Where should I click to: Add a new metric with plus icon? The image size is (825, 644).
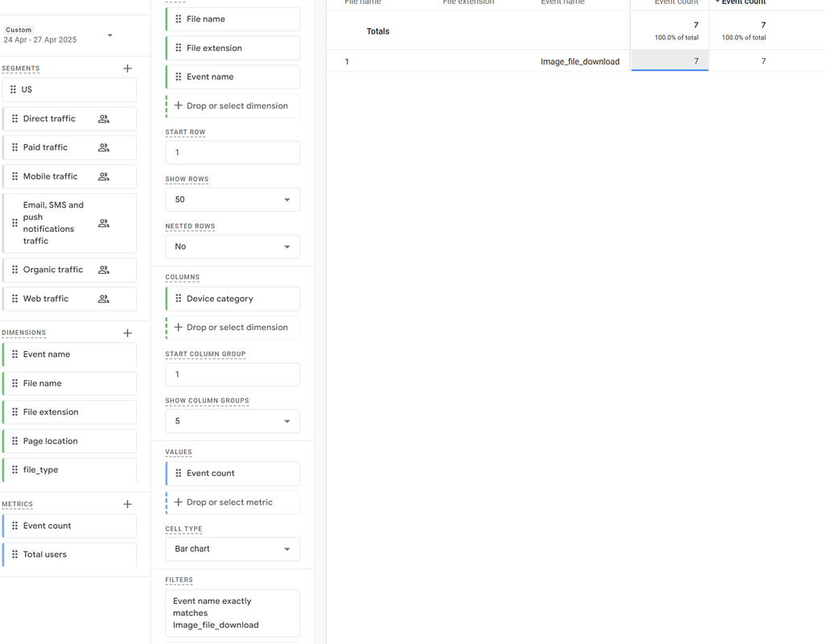point(127,504)
